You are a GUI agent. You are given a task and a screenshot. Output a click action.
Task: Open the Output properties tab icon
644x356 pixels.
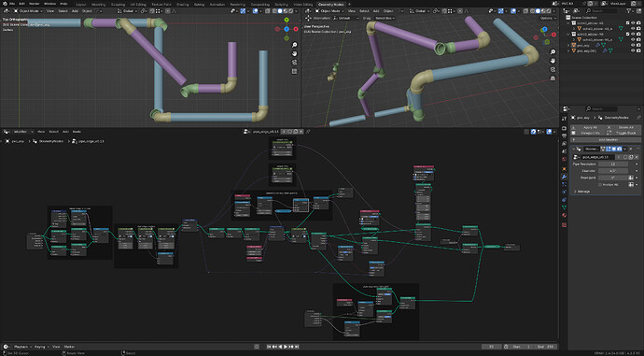coord(565,135)
